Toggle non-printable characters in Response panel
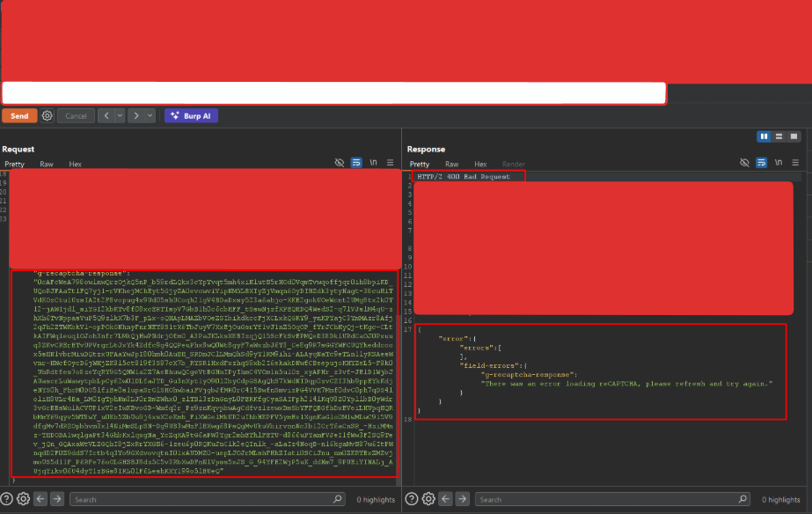Viewport: 812px width, 514px height. point(779,163)
